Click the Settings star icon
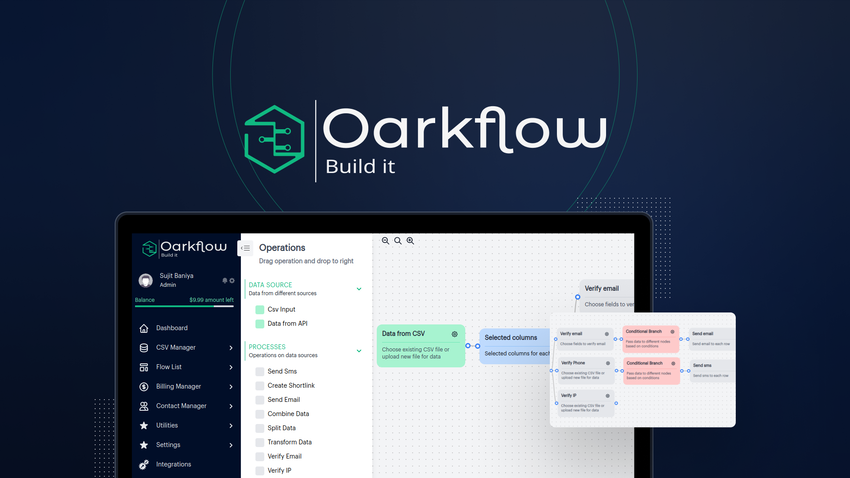 (144, 445)
